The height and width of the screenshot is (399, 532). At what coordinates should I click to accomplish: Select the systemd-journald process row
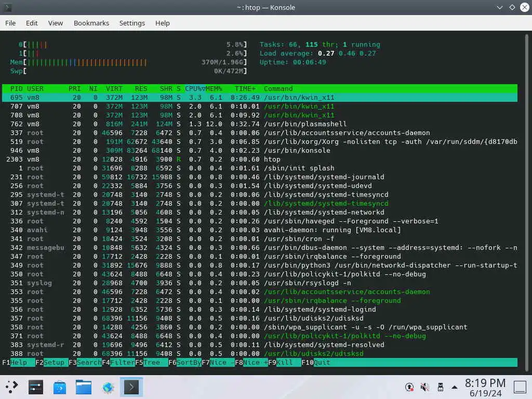coord(260,177)
